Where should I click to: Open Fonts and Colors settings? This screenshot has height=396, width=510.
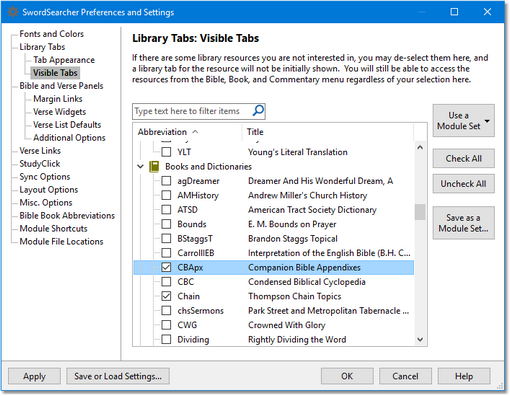coord(51,34)
